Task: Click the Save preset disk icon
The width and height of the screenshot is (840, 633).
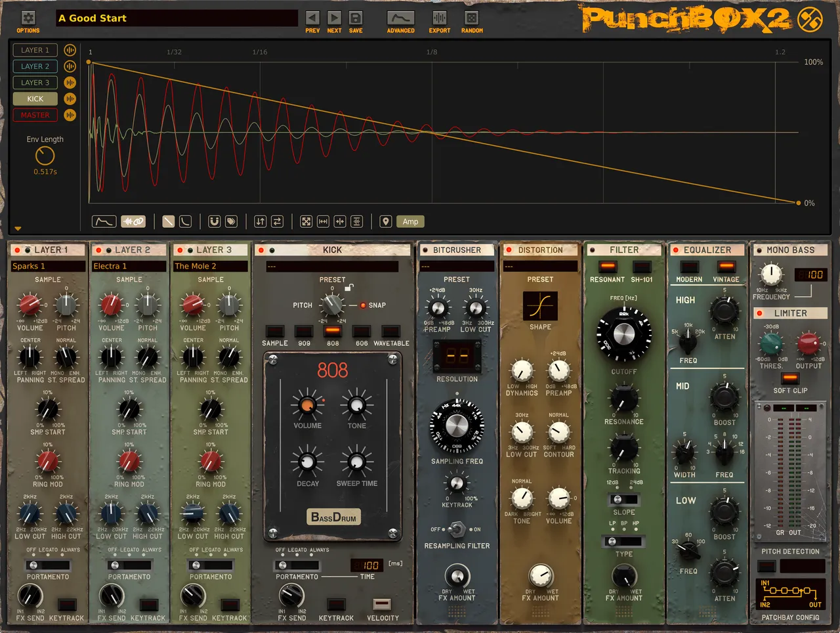Action: click(x=356, y=18)
